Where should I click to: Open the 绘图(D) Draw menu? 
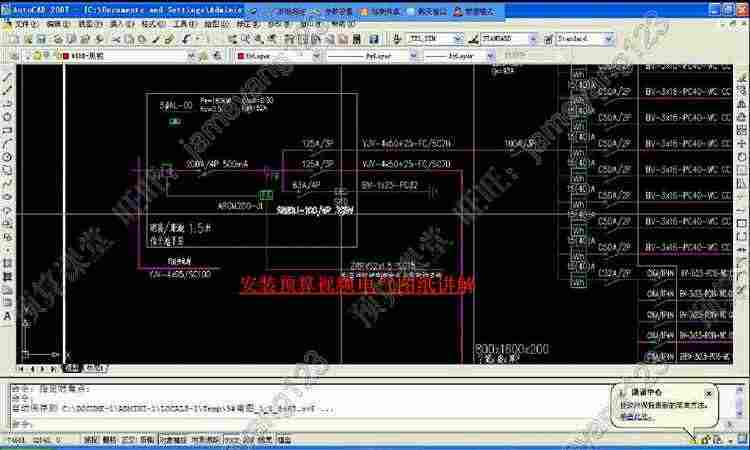(x=217, y=23)
